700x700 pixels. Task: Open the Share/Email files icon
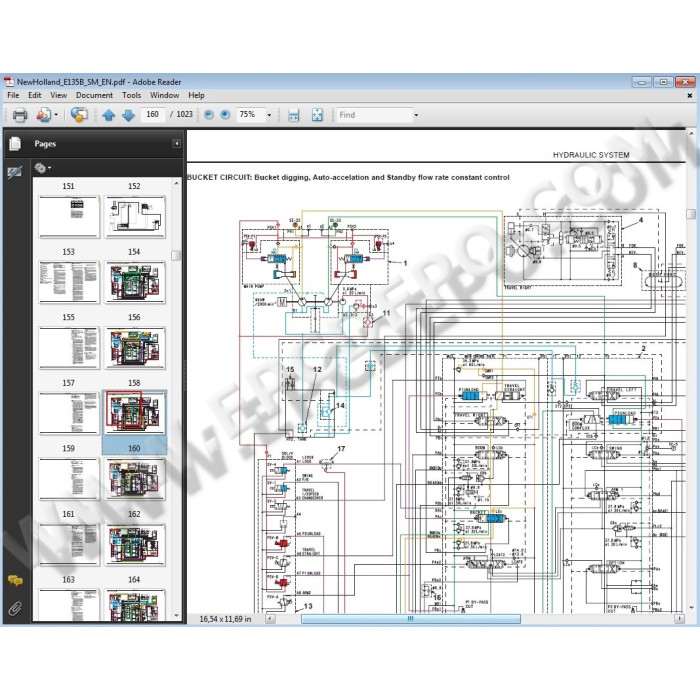(x=44, y=115)
